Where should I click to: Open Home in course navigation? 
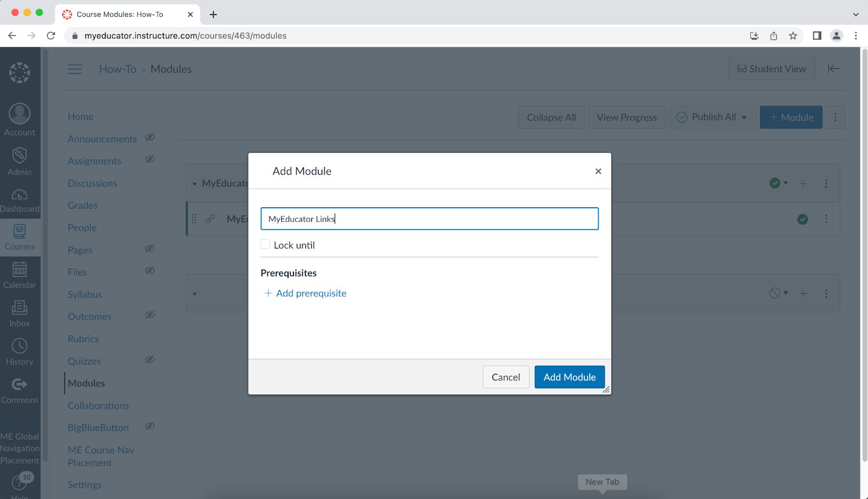tap(80, 117)
